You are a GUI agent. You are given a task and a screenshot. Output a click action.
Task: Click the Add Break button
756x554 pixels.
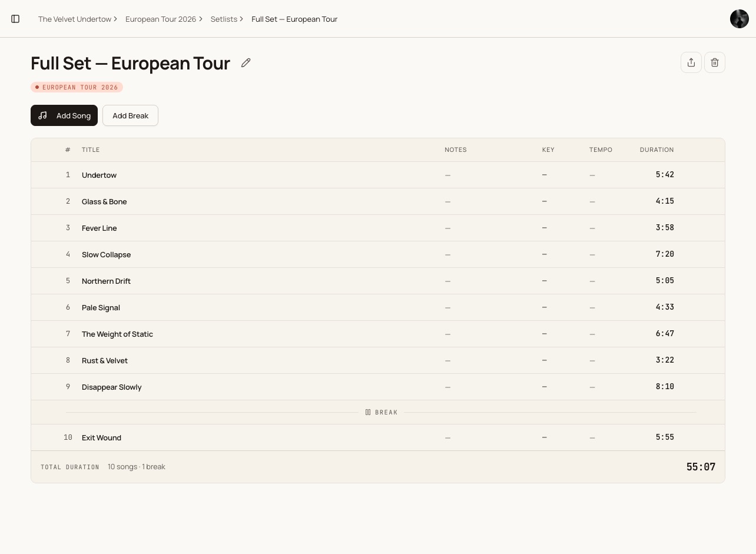point(130,115)
